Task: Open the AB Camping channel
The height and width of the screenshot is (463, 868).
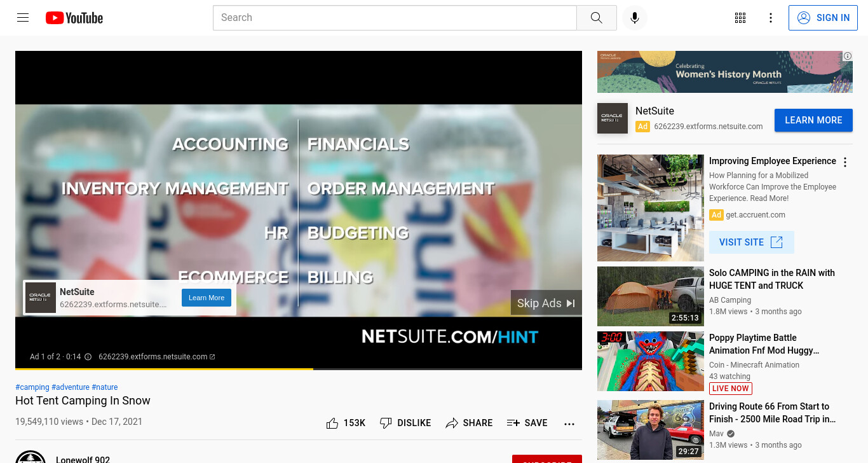Action: point(730,300)
